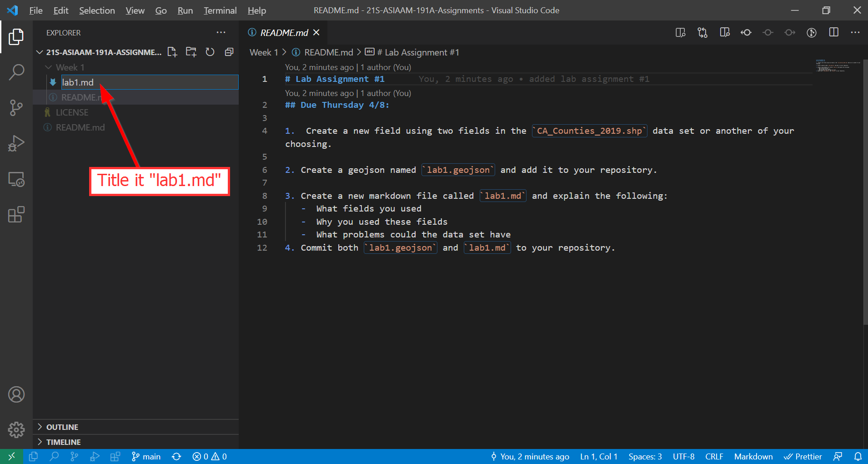The height and width of the screenshot is (464, 868).
Task: Click the main branch in status bar
Action: 146,457
